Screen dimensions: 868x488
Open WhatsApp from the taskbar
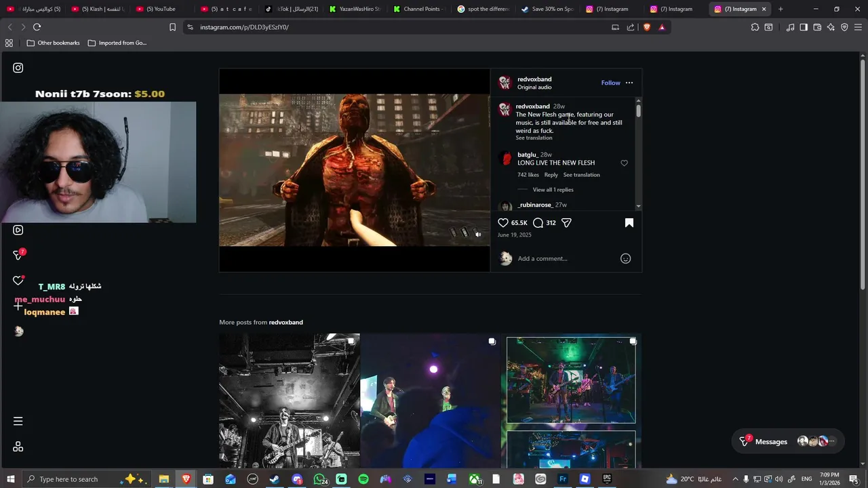[x=319, y=479]
